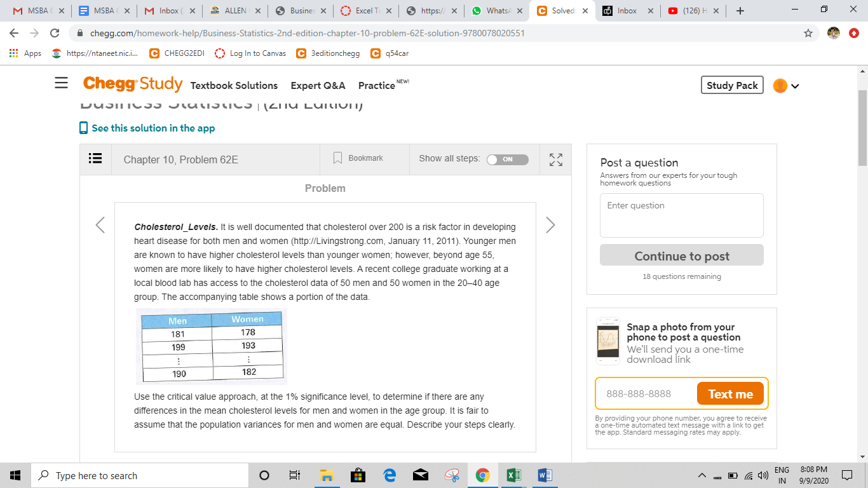Expand hidden icons in the system tray
Image resolution: width=868 pixels, height=488 pixels.
[x=702, y=475]
